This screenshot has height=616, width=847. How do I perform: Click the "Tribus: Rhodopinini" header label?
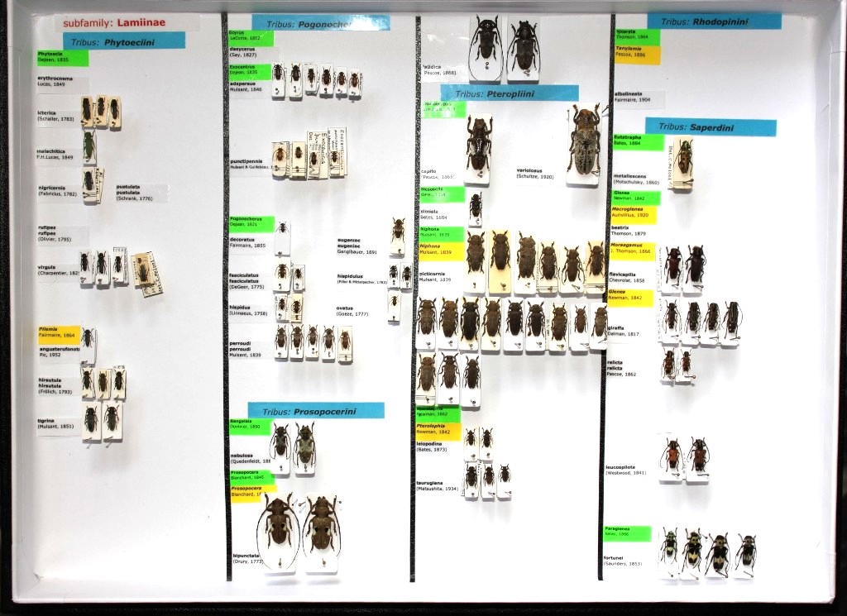(x=714, y=21)
